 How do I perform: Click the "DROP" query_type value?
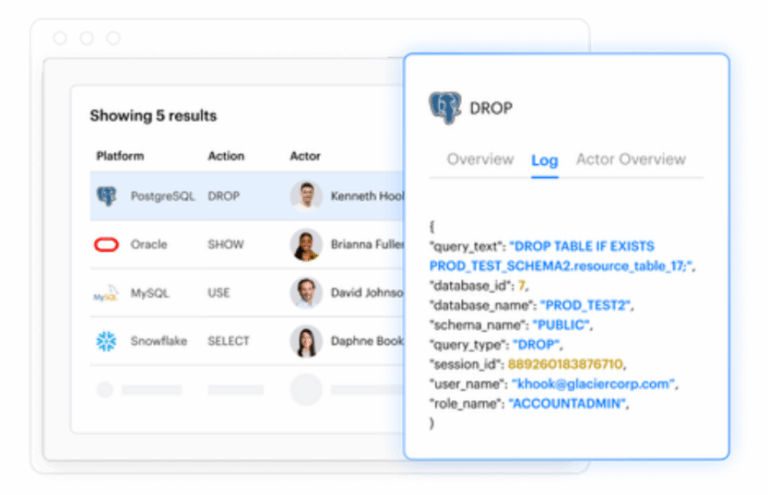(536, 344)
